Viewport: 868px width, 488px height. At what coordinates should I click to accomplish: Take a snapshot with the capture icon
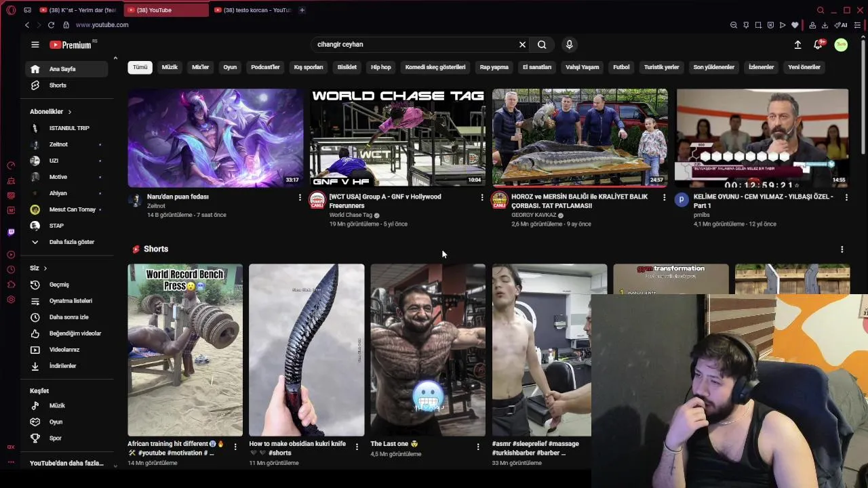[758, 25]
